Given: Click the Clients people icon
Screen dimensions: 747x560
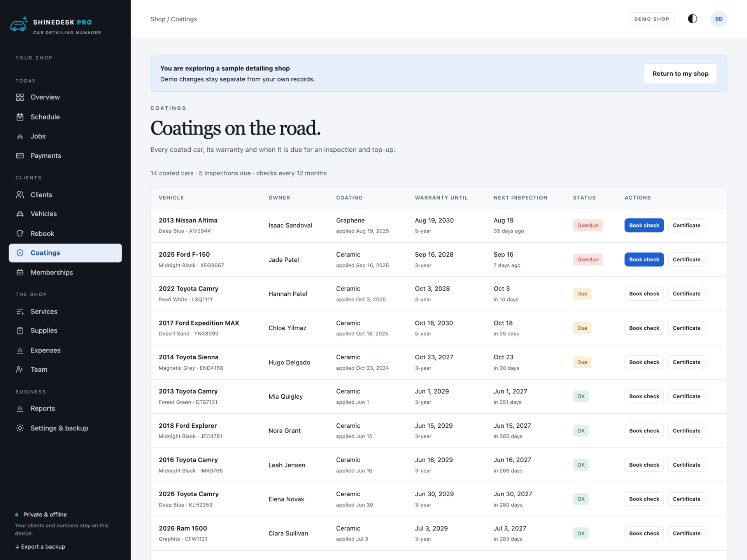Looking at the screenshot, I should pyautogui.click(x=20, y=194).
